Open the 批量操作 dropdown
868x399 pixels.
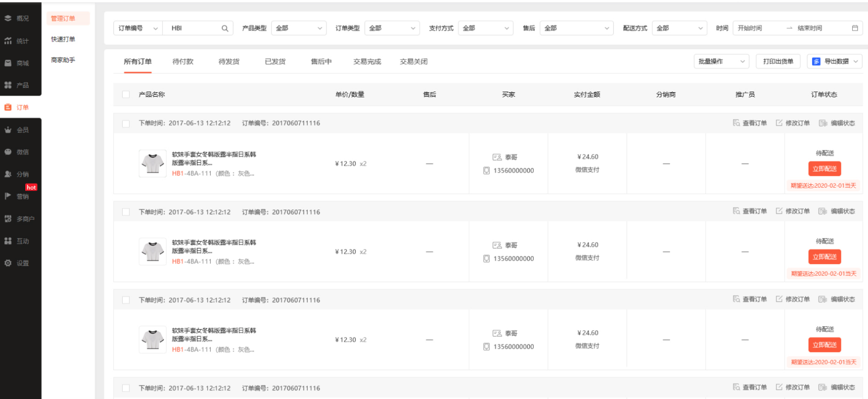[721, 62]
